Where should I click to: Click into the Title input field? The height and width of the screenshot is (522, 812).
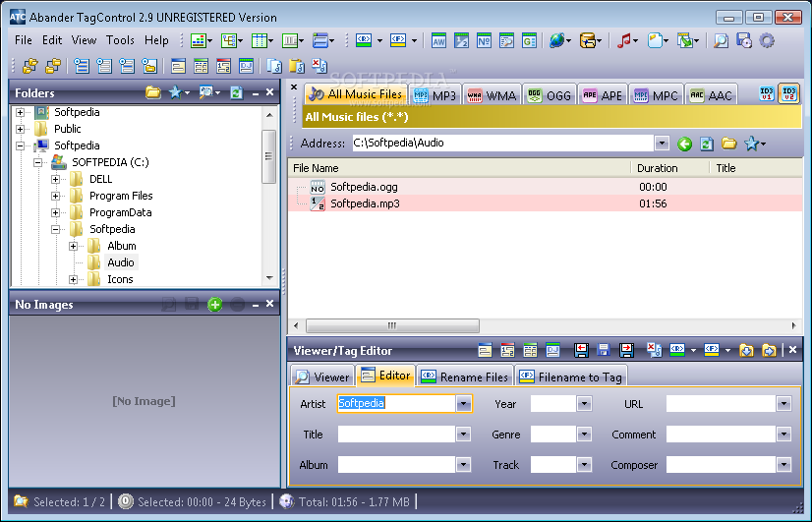click(x=396, y=434)
